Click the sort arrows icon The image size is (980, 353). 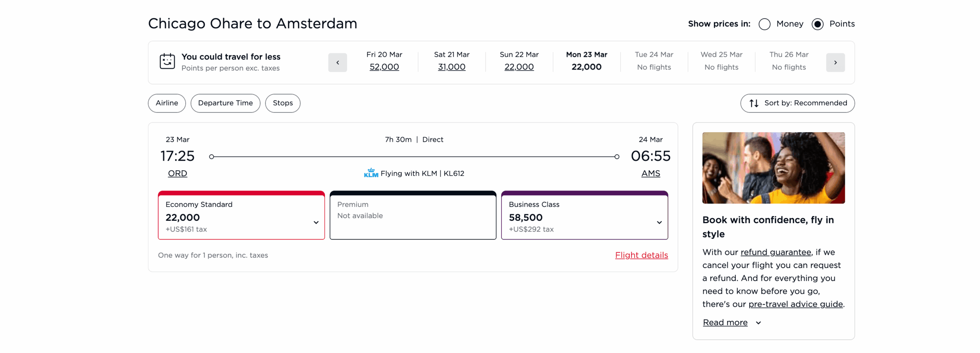pyautogui.click(x=753, y=103)
